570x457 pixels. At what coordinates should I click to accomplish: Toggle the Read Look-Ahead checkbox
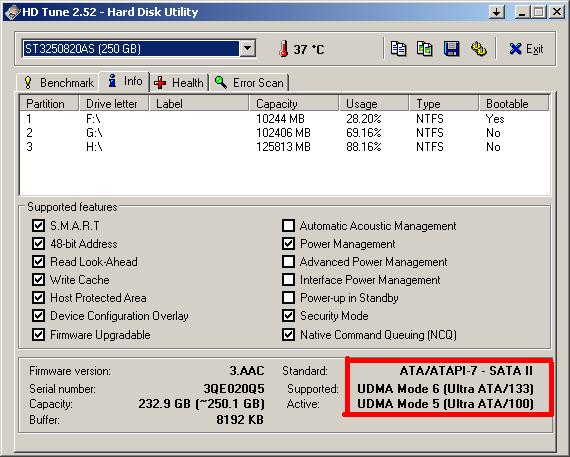click(39, 261)
